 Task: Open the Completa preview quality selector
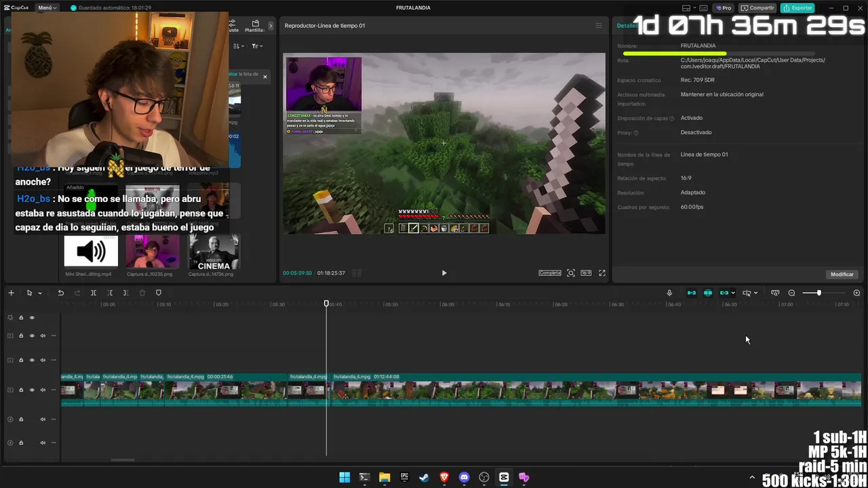point(550,273)
